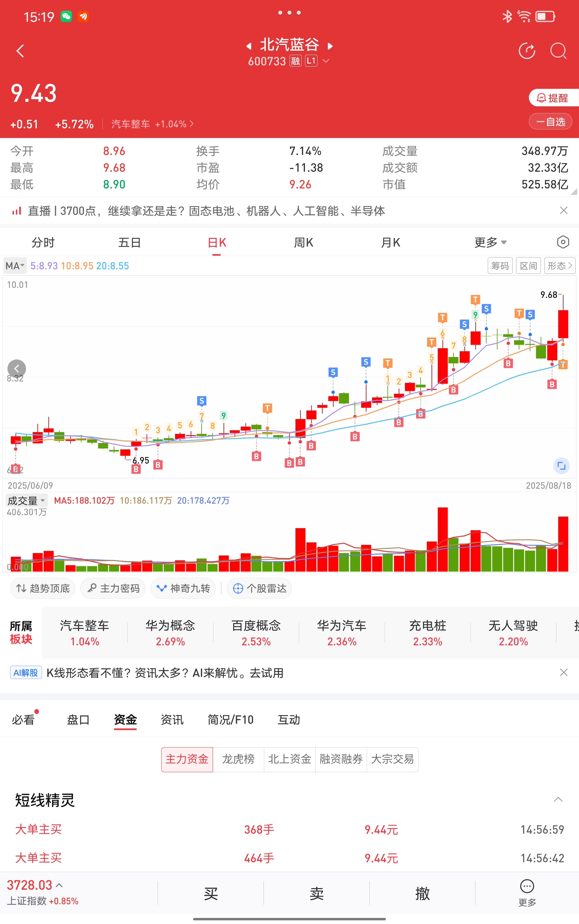Screen dimensions: 579x924
Task: Tap the Bluetooth status icon
Action: tap(507, 16)
